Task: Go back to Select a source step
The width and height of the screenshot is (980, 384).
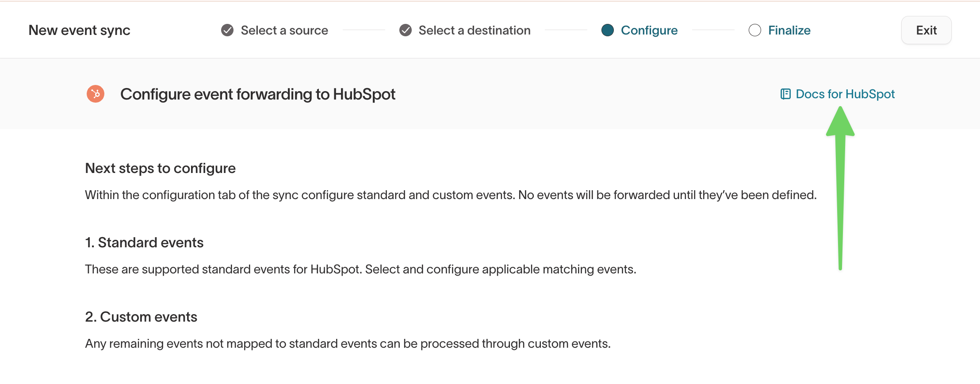Action: 284,30
